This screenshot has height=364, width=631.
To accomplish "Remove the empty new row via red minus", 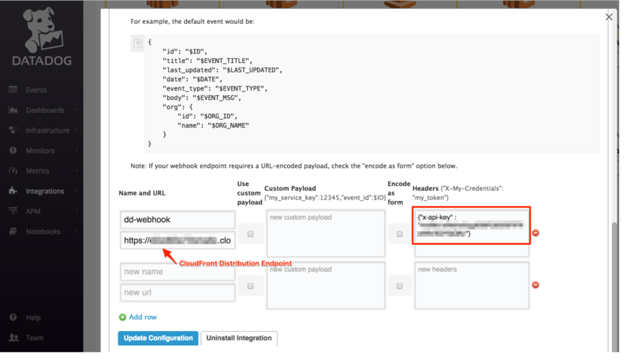I will tap(536, 285).
